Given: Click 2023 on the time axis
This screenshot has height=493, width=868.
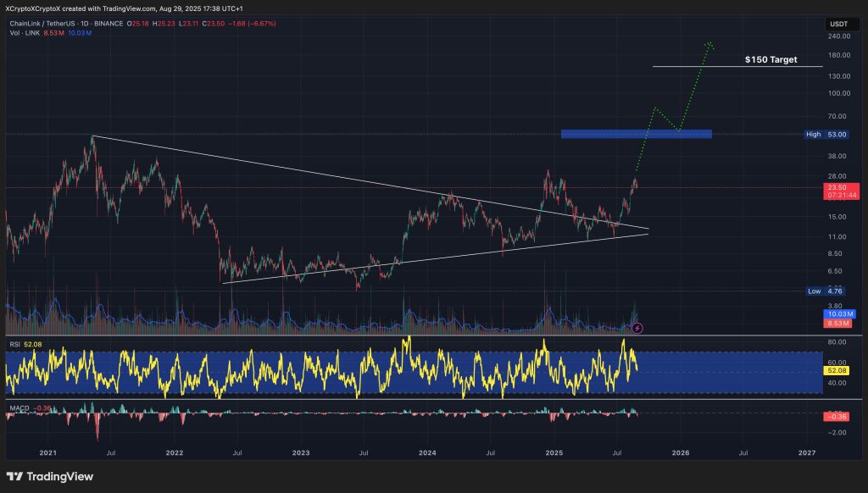Looking at the screenshot, I should coord(300,453).
